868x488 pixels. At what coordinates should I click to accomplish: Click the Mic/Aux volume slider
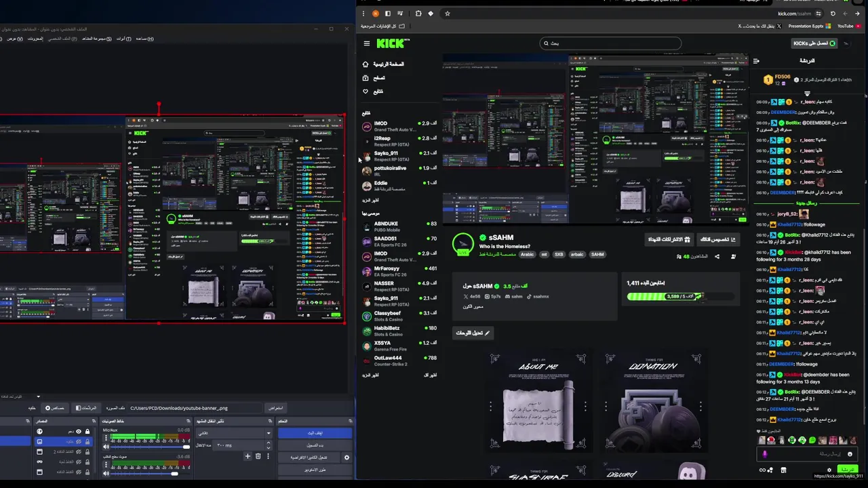[x=149, y=447]
